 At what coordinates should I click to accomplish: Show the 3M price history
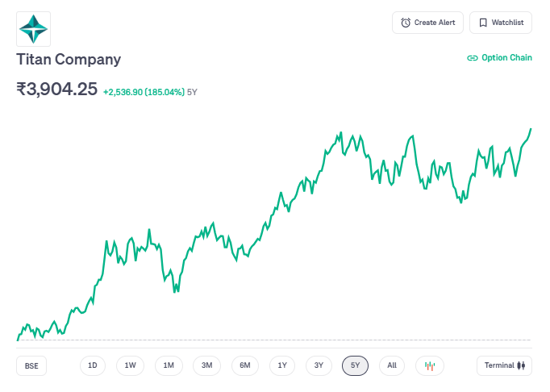coord(206,365)
